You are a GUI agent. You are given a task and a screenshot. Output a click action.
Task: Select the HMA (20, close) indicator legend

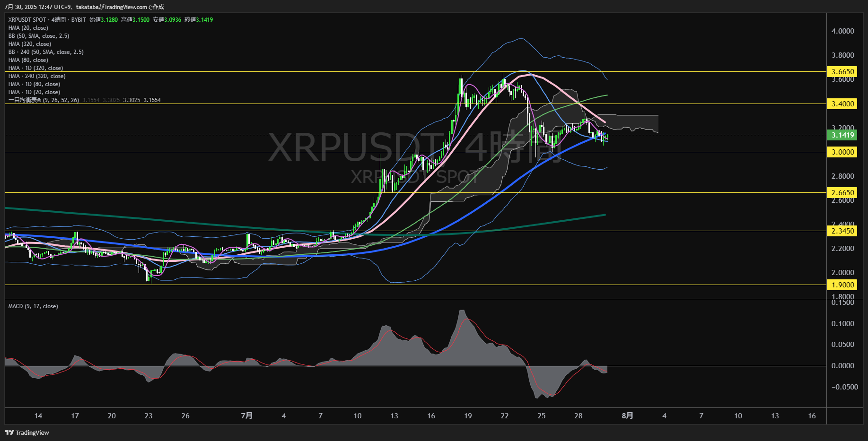[28, 28]
